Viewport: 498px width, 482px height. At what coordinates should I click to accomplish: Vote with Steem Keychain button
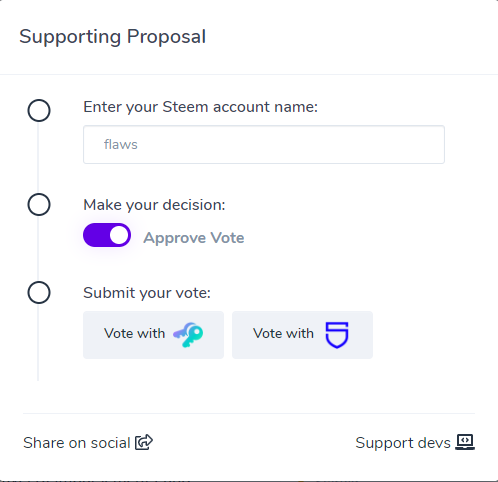click(x=153, y=335)
